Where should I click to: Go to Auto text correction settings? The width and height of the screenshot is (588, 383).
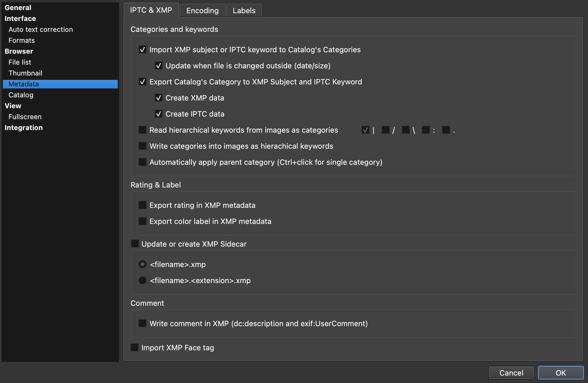[41, 30]
